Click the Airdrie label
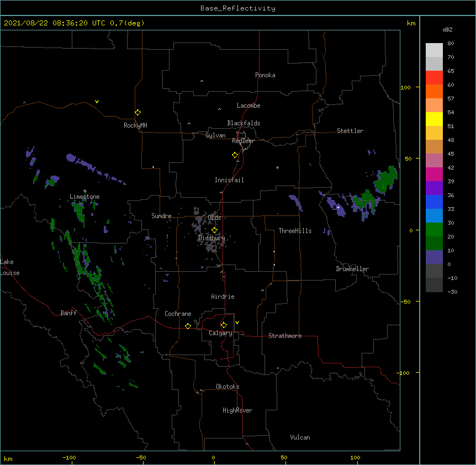This screenshot has height=465, width=476. [223, 297]
